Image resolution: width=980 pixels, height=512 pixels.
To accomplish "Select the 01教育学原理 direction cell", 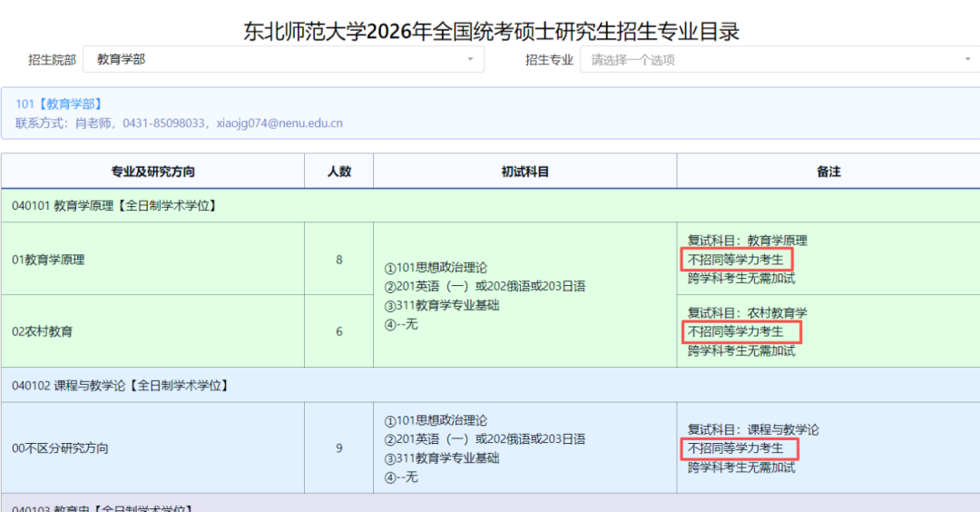I will click(x=48, y=260).
